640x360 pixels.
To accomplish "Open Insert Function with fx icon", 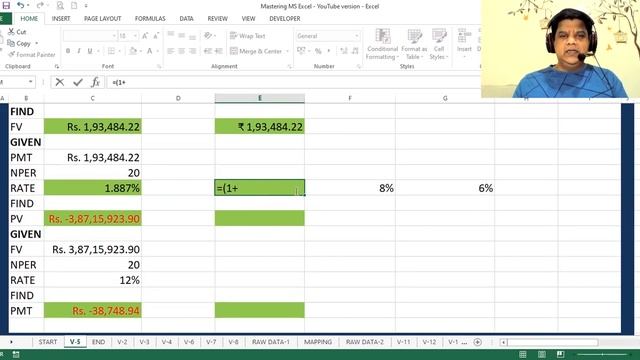I will point(96,82).
